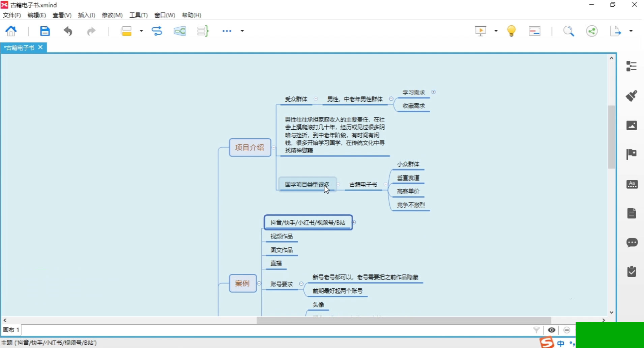Redo the action

point(91,31)
